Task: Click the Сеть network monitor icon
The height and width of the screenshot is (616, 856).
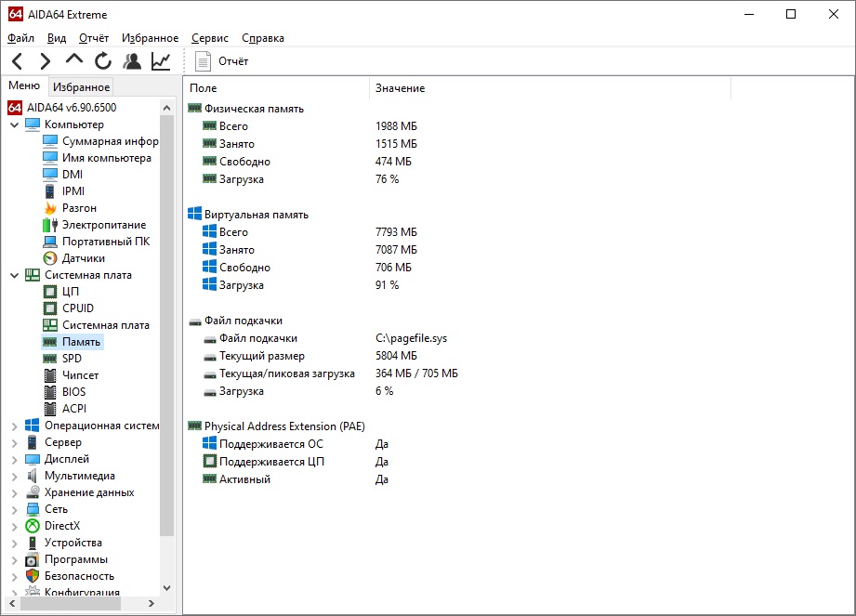Action: point(33,509)
